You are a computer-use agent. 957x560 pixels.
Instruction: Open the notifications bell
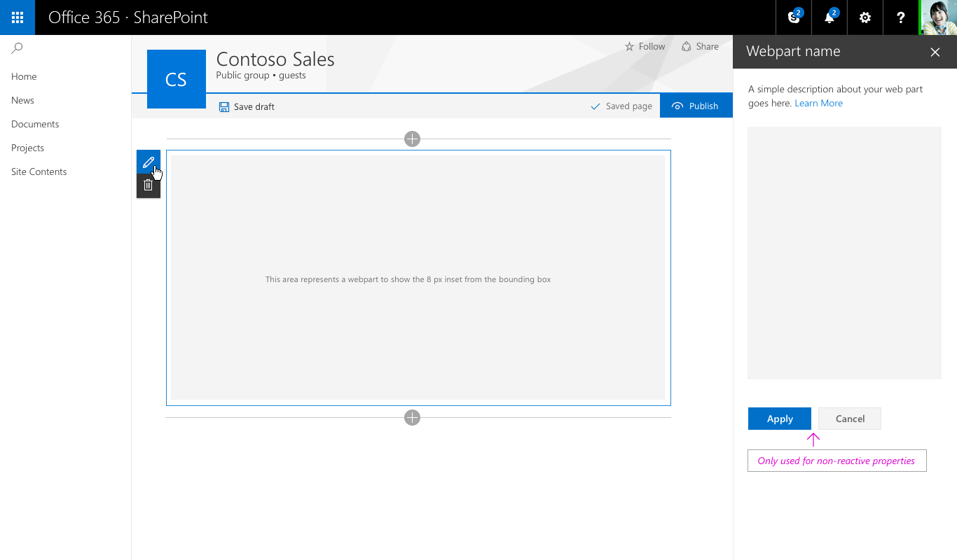tap(829, 17)
